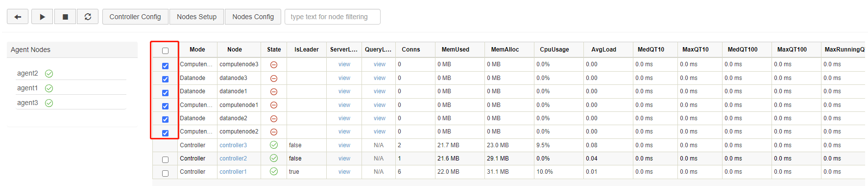Open the Nodes Setup tab

(x=196, y=17)
